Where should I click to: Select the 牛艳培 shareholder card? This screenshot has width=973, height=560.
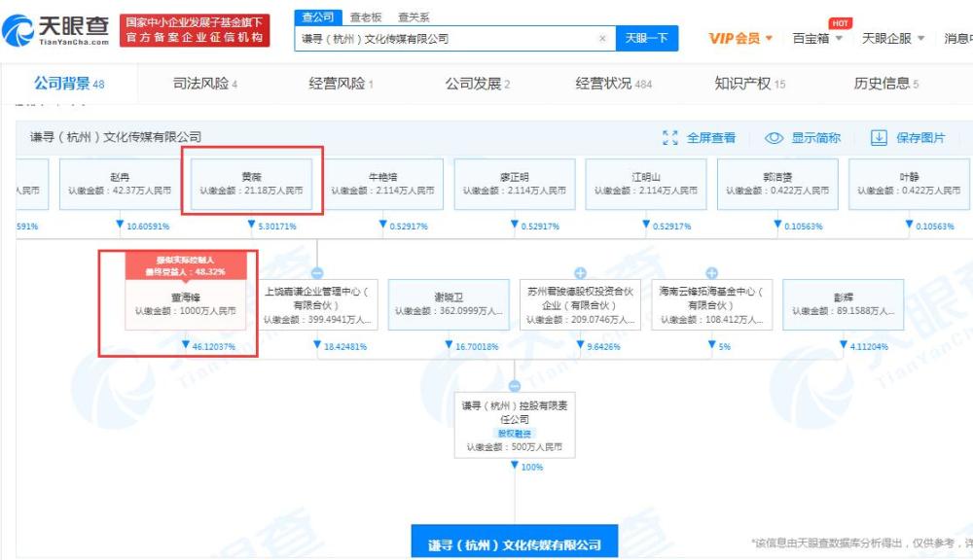pos(382,184)
